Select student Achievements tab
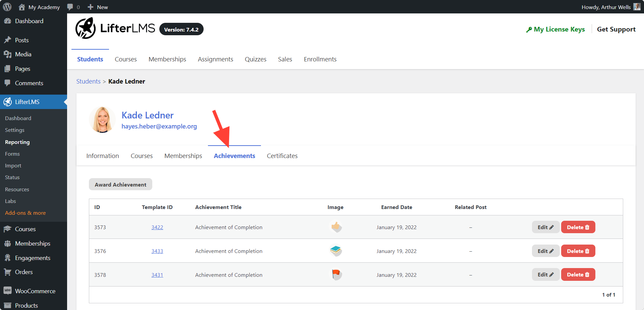 (234, 156)
